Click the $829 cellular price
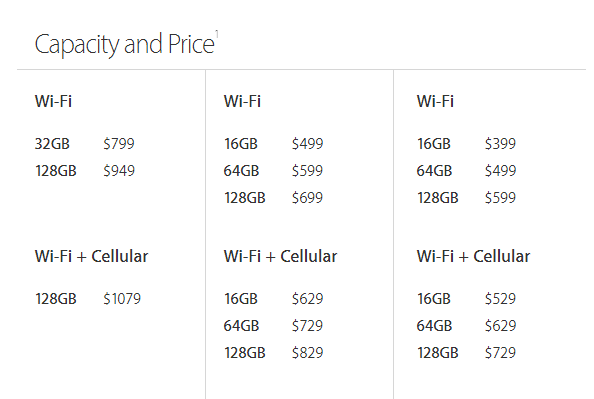The width and height of the screenshot is (594, 399). pyautogui.click(x=307, y=353)
